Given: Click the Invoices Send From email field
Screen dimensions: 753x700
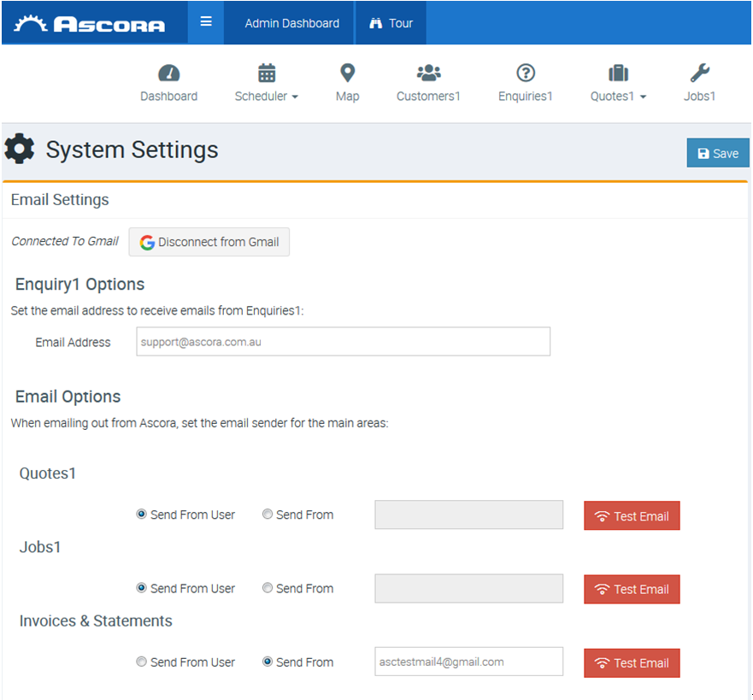Looking at the screenshot, I should (468, 662).
